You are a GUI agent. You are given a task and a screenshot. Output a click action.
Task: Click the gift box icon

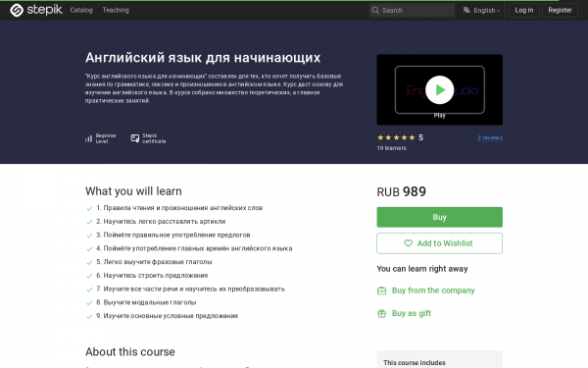point(381,314)
